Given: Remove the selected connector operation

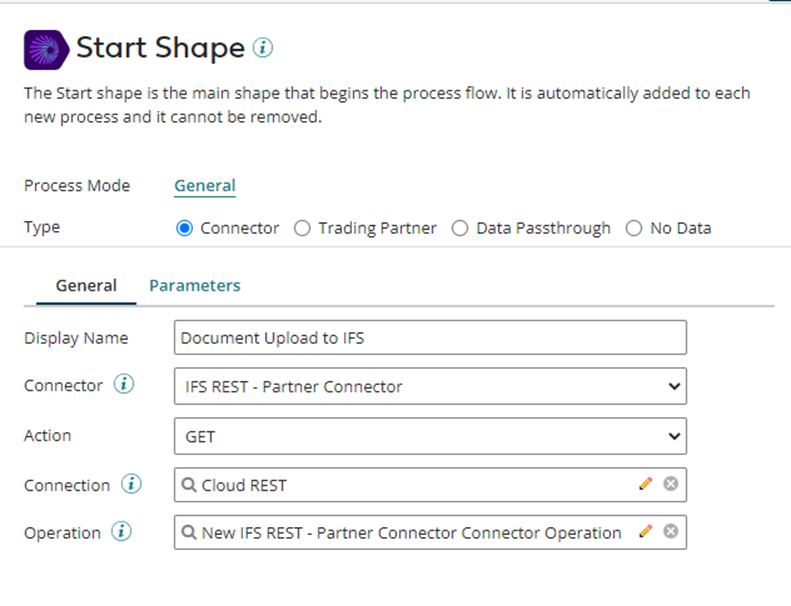Looking at the screenshot, I should (x=670, y=531).
